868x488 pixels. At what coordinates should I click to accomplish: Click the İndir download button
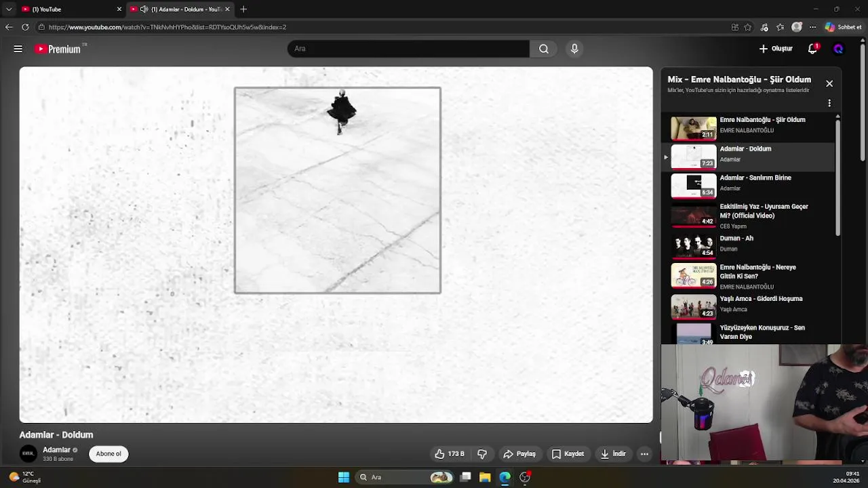614,454
